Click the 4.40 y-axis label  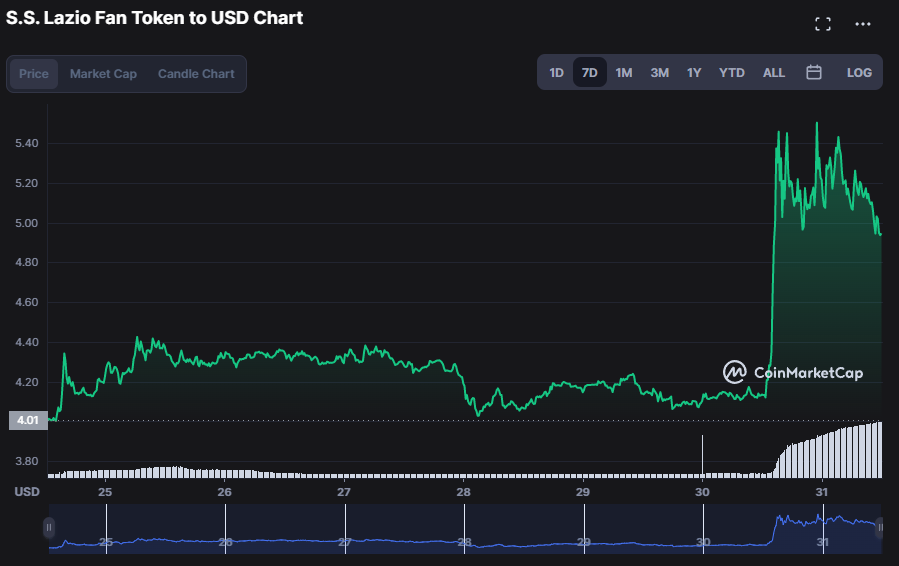click(x=27, y=342)
